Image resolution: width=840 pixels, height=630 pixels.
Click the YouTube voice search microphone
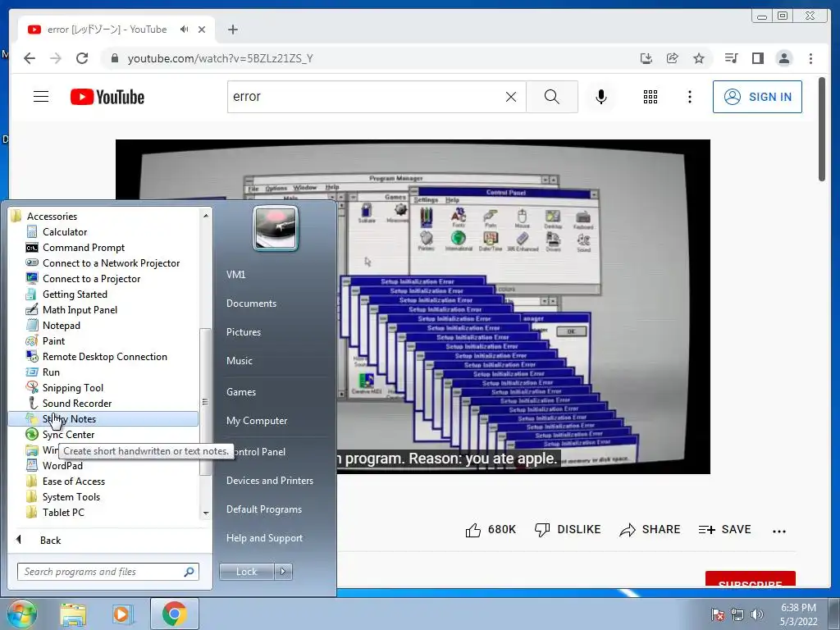[601, 97]
